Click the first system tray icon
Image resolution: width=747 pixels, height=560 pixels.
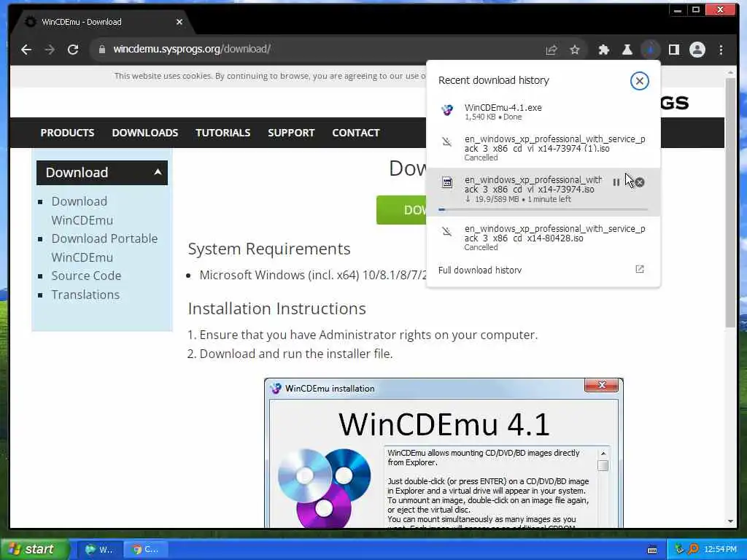click(679, 549)
